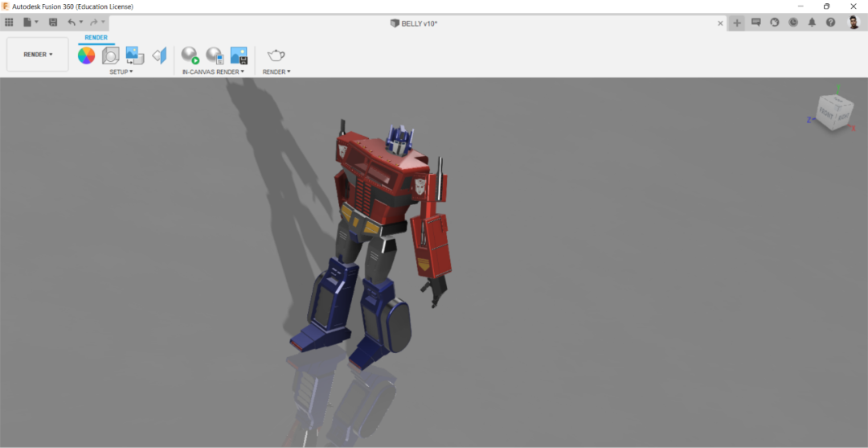The image size is (868, 448).
Task: Add a new design tab
Action: (737, 23)
